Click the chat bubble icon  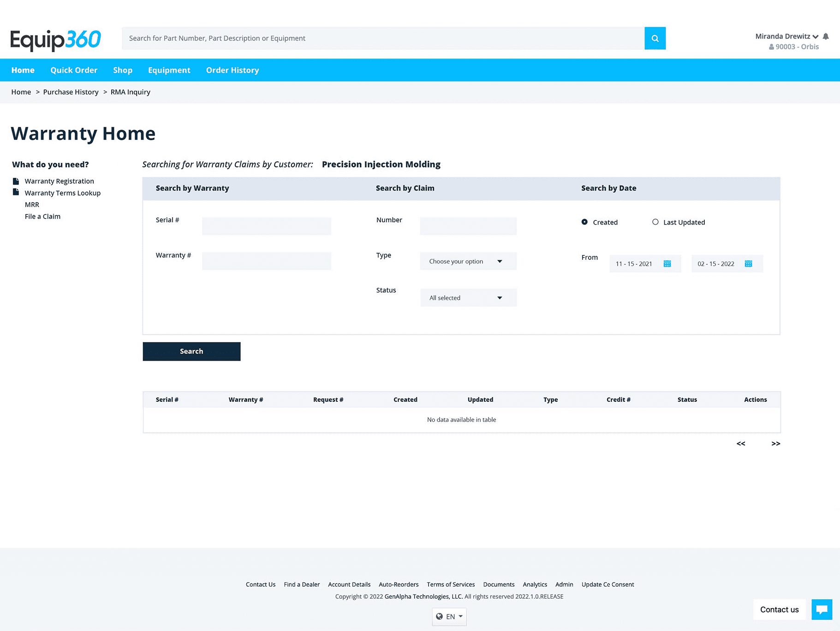pyautogui.click(x=822, y=609)
